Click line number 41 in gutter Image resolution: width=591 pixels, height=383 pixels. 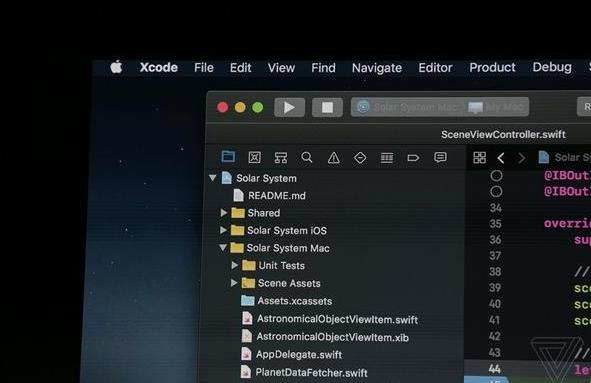click(494, 320)
